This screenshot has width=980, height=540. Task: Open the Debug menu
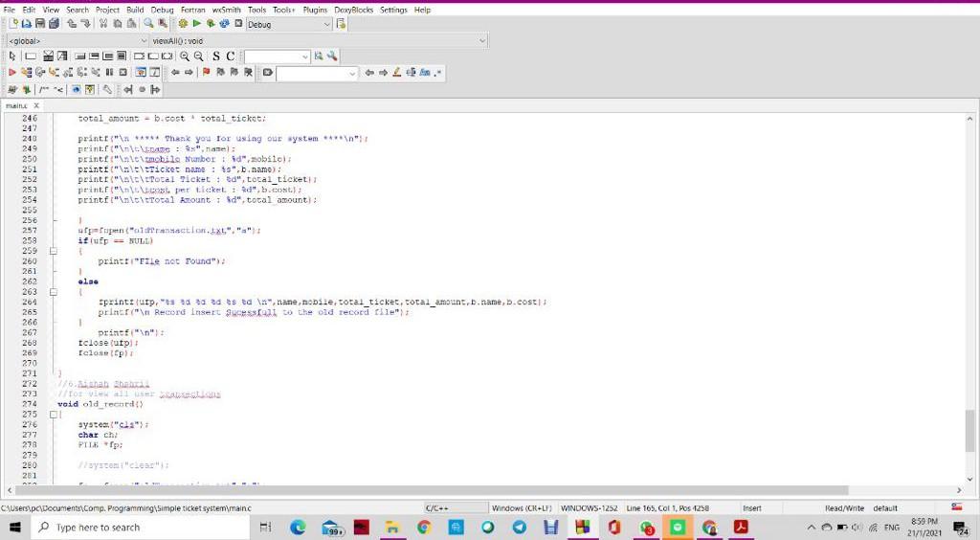coord(162,10)
